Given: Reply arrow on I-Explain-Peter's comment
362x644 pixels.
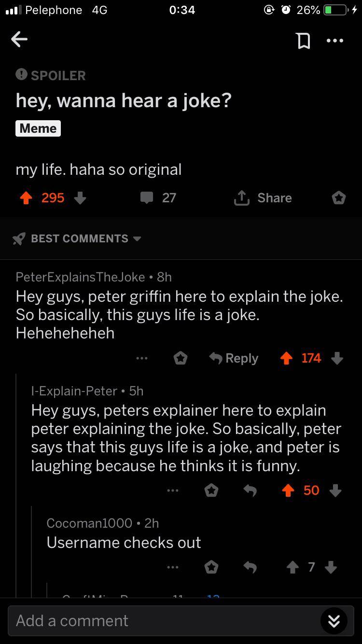Looking at the screenshot, I should (250, 490).
